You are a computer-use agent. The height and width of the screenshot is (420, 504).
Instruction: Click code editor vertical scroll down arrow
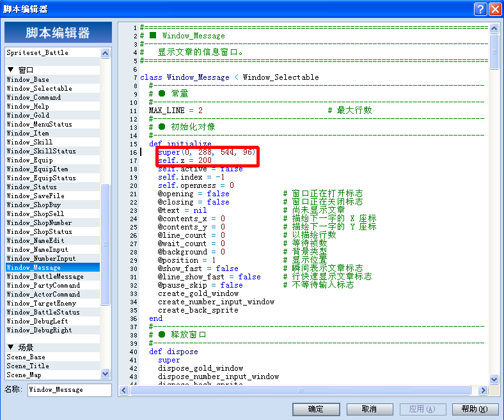click(494, 379)
